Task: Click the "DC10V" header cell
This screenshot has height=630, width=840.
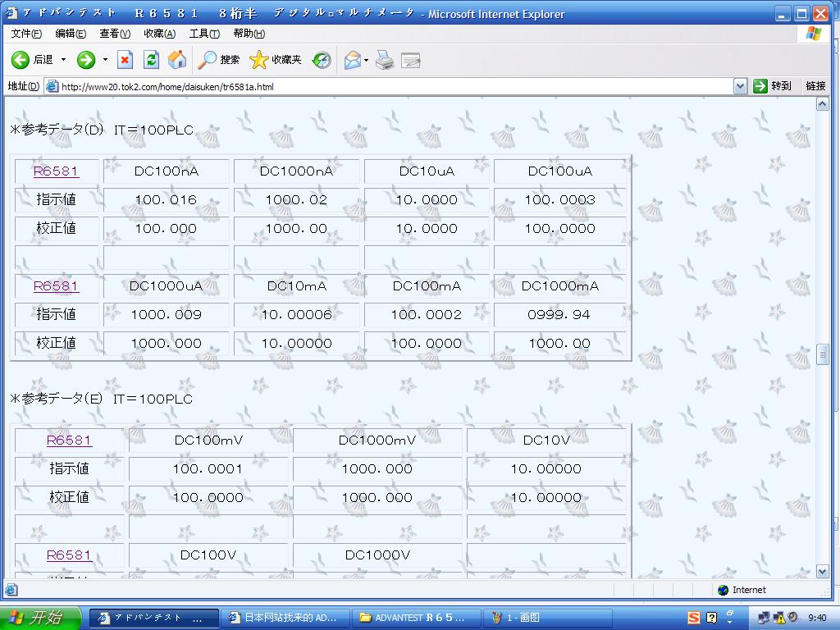Action: pyautogui.click(x=546, y=441)
